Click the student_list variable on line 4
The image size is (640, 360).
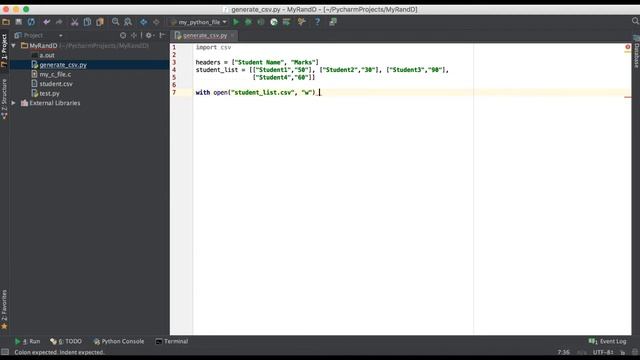point(217,70)
